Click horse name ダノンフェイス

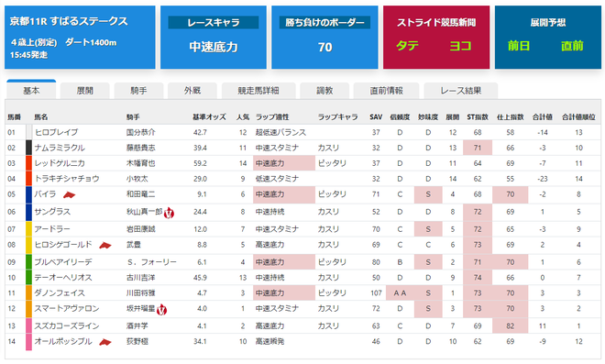pyautogui.click(x=60, y=293)
